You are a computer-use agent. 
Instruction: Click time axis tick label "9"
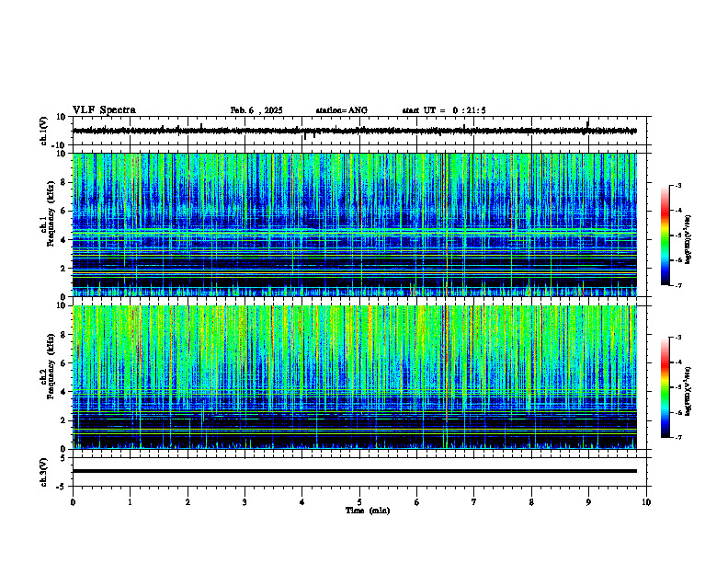588,502
